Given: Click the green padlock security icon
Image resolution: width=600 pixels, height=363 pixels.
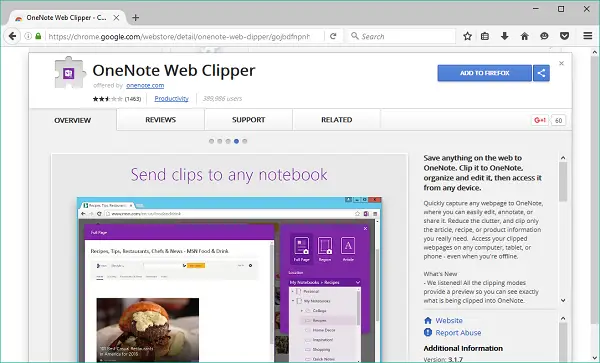Looking at the screenshot, I should (38, 36).
